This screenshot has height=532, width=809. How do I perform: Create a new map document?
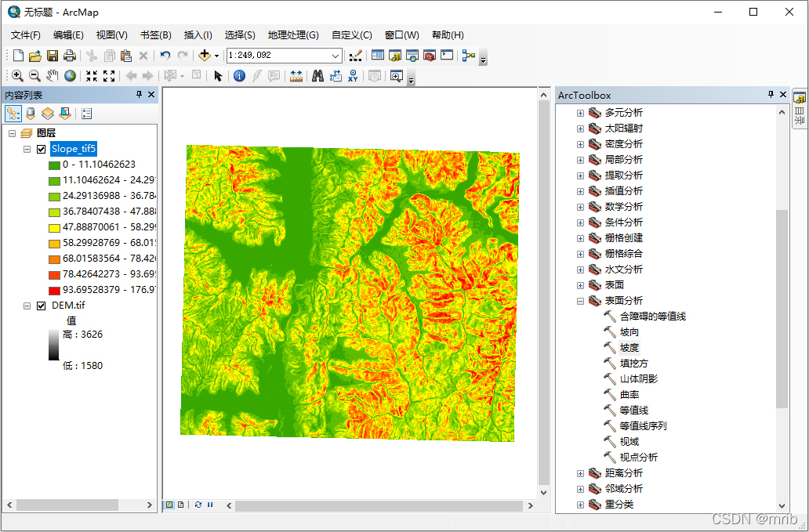pyautogui.click(x=18, y=55)
